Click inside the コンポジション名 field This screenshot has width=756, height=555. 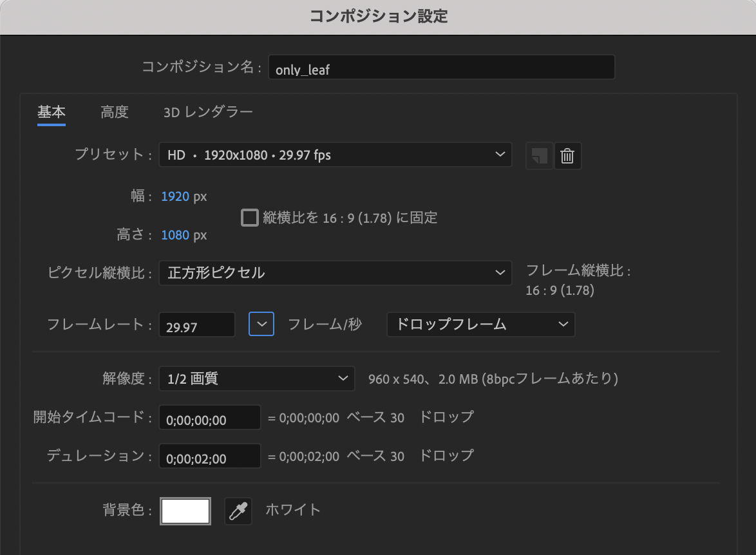point(442,67)
